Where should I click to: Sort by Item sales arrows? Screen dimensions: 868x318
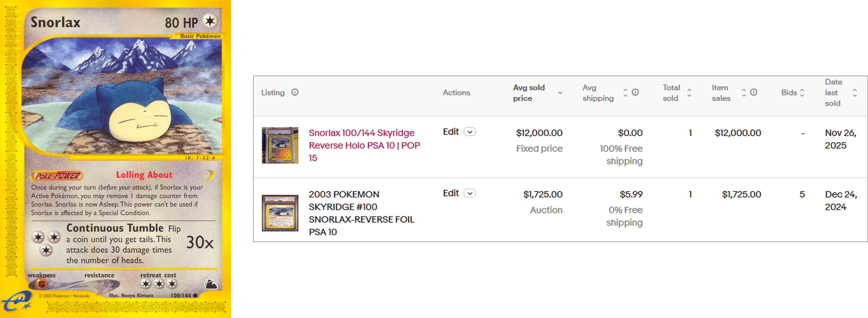tap(744, 93)
